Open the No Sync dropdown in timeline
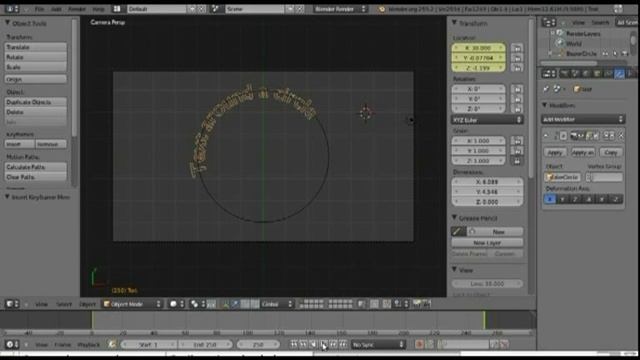 pyautogui.click(x=378, y=345)
